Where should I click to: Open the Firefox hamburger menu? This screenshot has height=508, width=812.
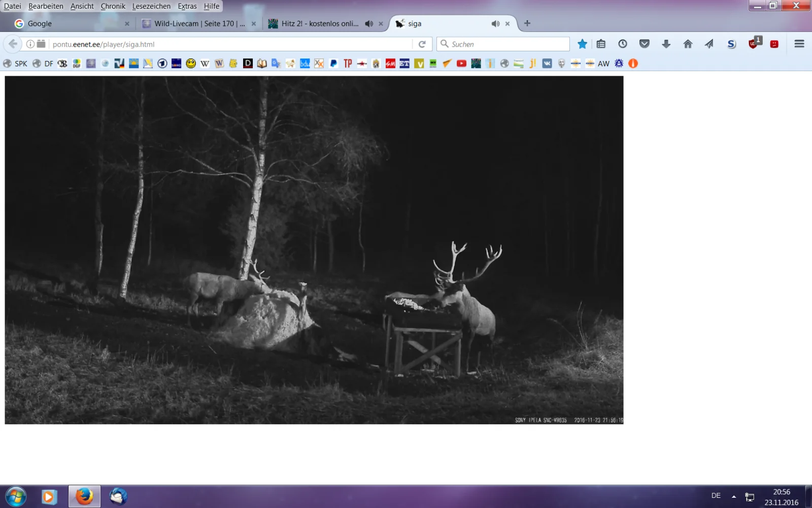[799, 44]
